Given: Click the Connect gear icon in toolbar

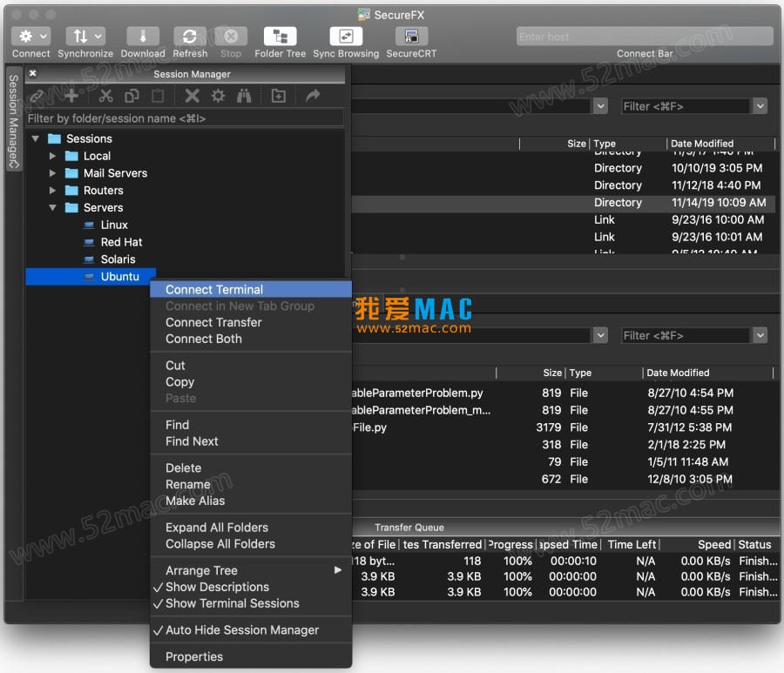Looking at the screenshot, I should pyautogui.click(x=30, y=37).
